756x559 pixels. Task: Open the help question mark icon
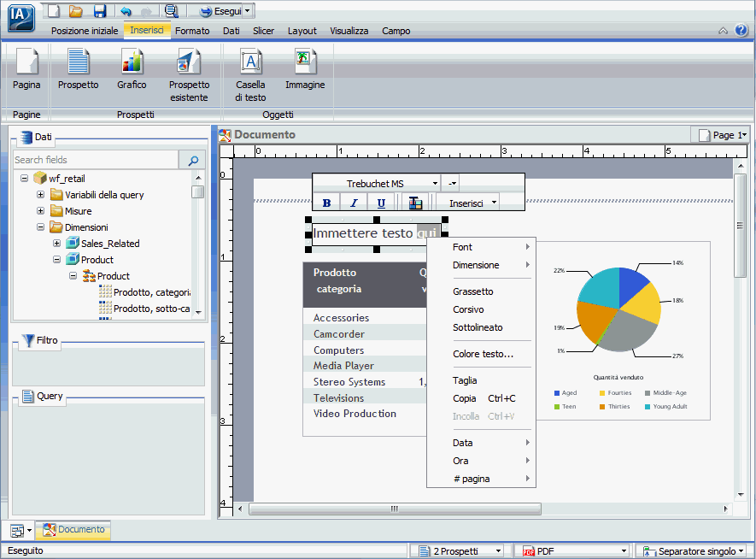[741, 31]
